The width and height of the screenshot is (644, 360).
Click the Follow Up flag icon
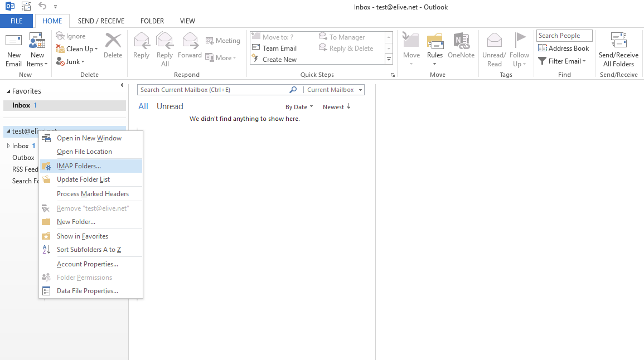[520, 40]
